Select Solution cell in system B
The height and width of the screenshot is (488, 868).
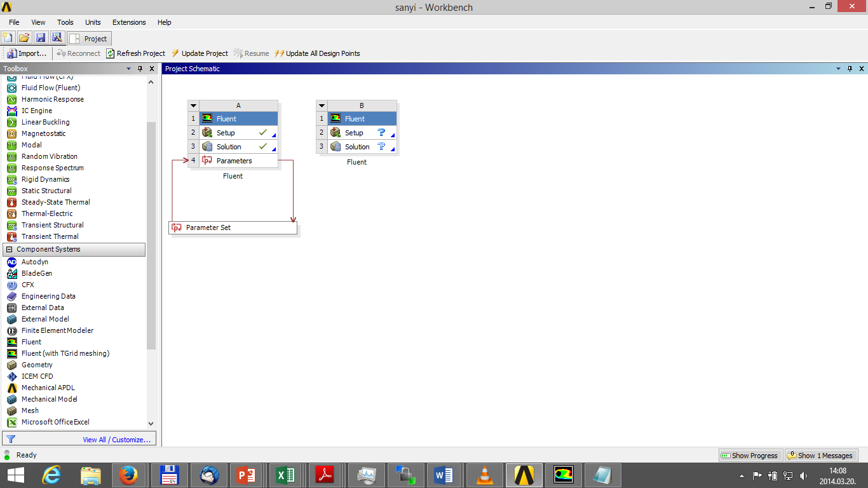point(362,147)
